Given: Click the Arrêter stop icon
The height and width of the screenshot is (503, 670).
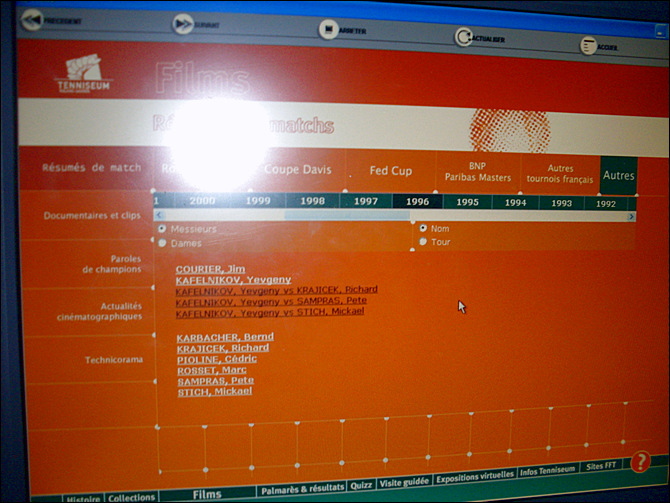Looking at the screenshot, I should 329,29.
